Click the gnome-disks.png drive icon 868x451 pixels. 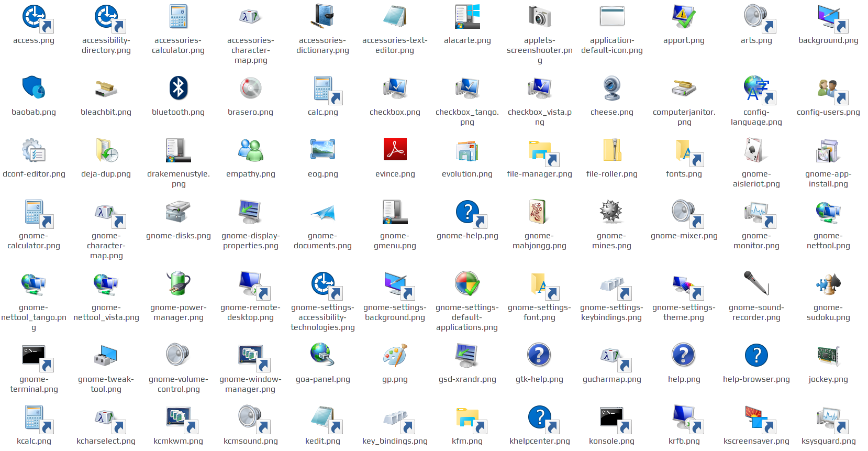(179, 212)
